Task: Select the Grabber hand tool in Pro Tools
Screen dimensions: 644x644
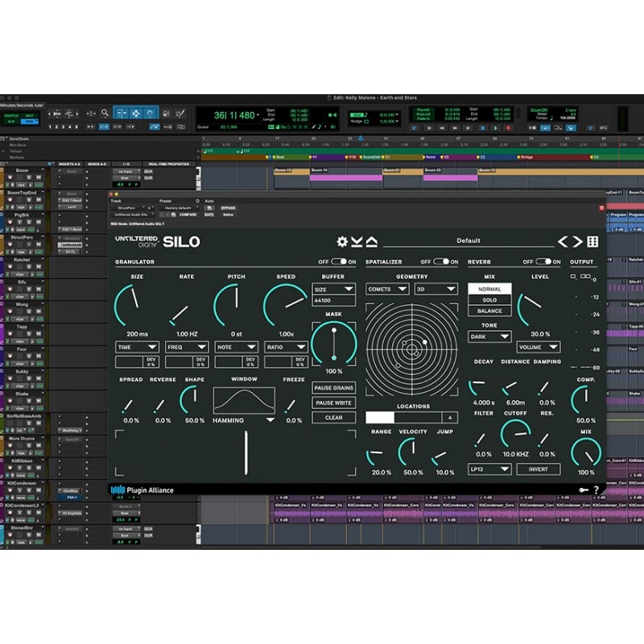Action: [x=151, y=114]
